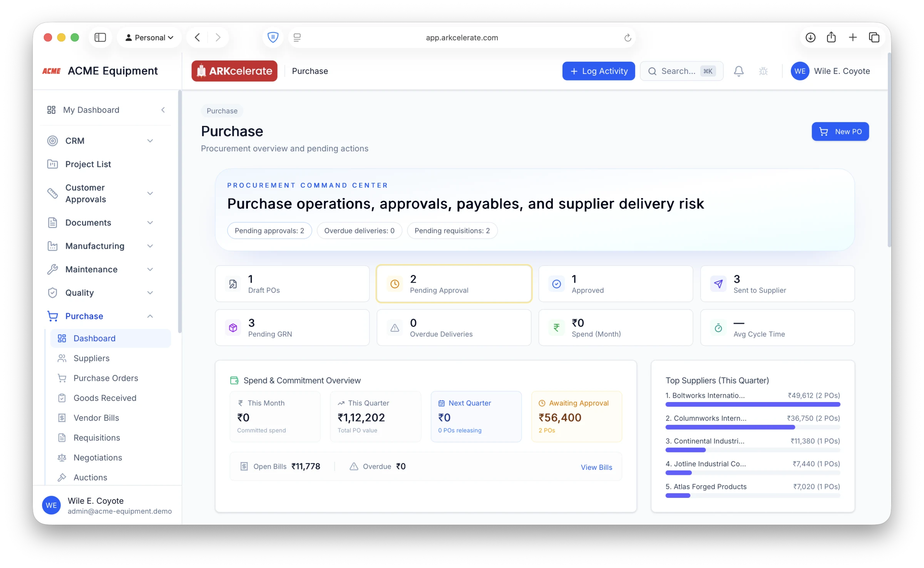The height and width of the screenshot is (568, 924).
Task: Open the browser downloads icon
Action: click(810, 37)
